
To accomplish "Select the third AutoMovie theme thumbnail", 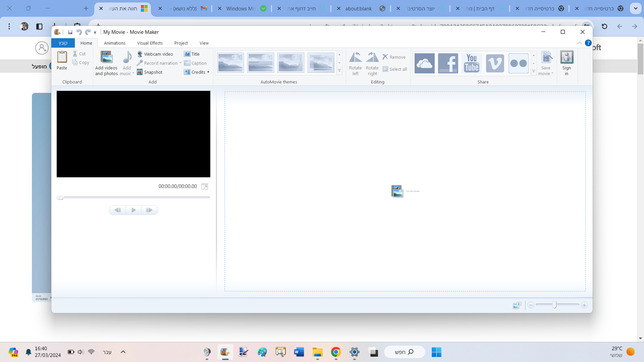I will [291, 63].
